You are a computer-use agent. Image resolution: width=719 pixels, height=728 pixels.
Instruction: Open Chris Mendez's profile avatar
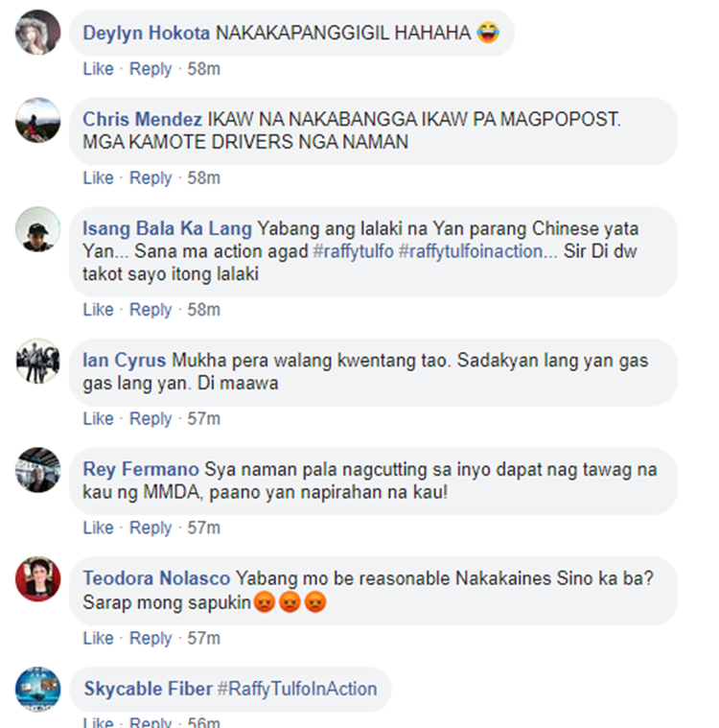38,120
